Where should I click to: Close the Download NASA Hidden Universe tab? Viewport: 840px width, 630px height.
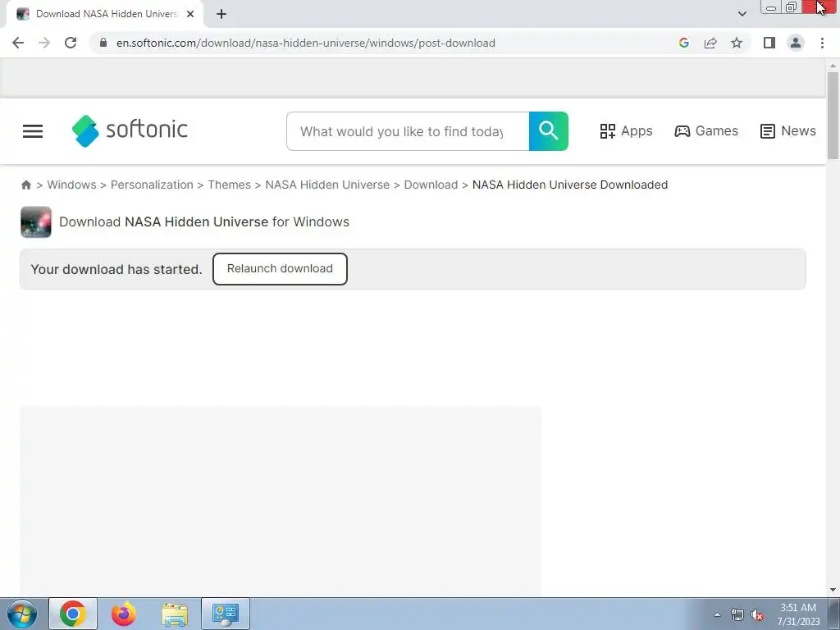click(x=190, y=14)
